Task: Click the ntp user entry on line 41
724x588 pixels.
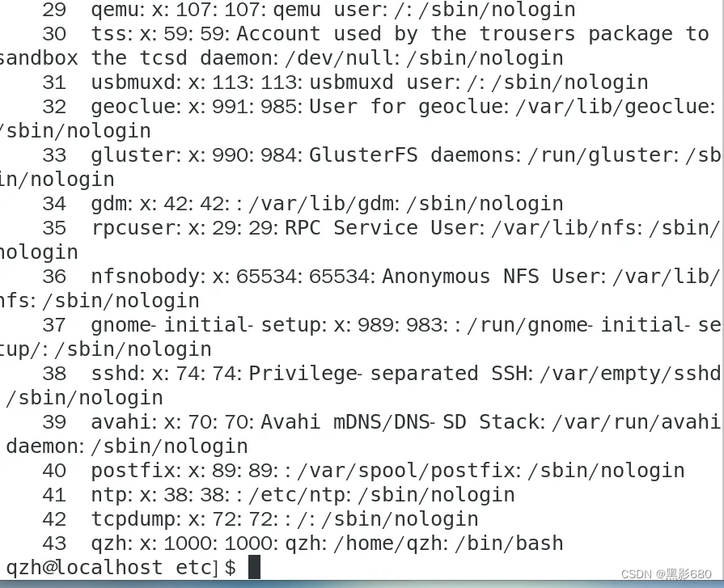Action: (x=278, y=495)
